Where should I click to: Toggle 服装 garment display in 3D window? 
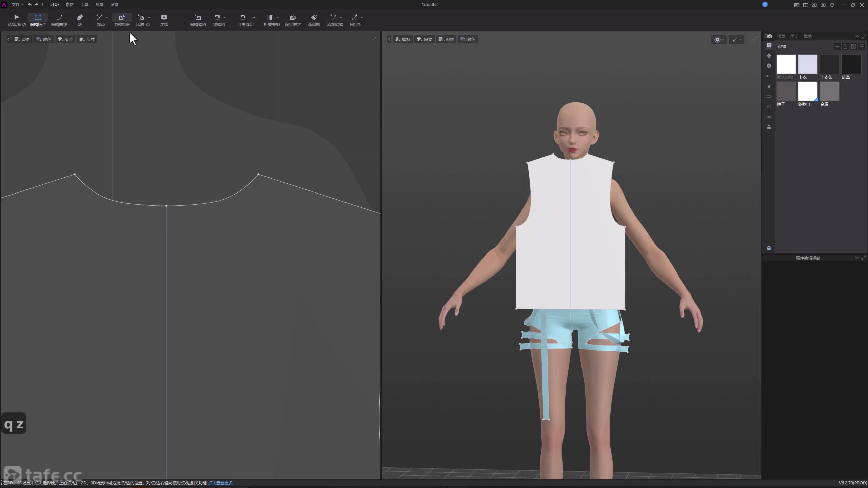[x=424, y=39]
